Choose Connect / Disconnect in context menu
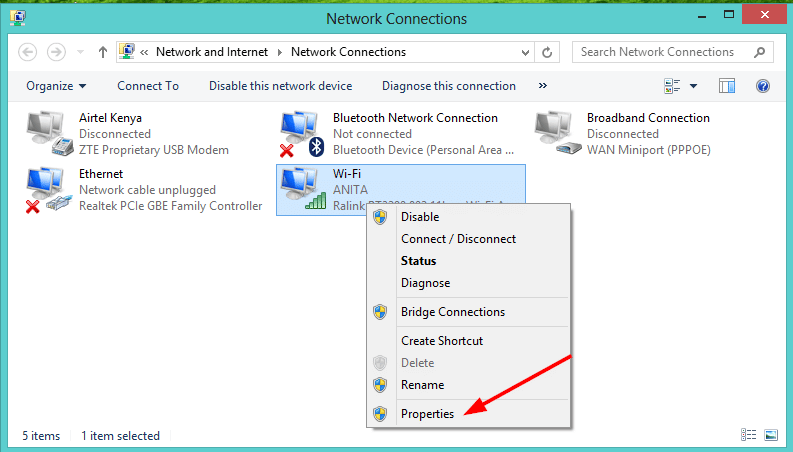 point(469,239)
